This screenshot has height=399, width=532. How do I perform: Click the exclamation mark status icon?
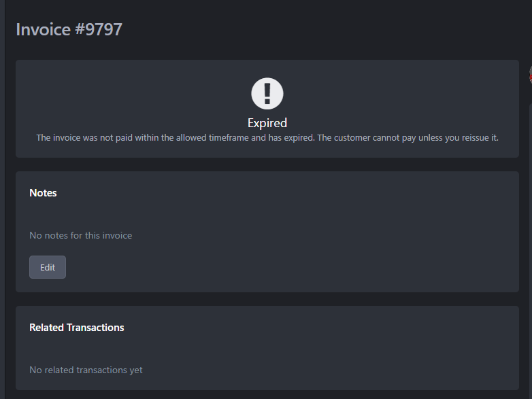[267, 94]
